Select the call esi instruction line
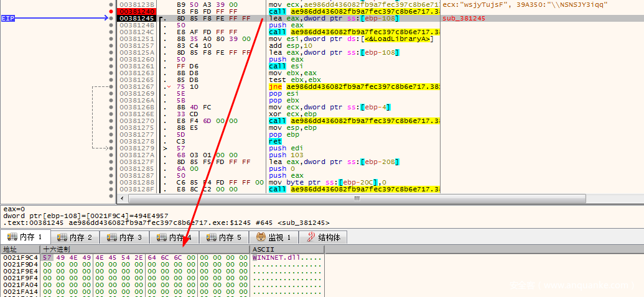This screenshot has height=297, width=644. (278, 66)
